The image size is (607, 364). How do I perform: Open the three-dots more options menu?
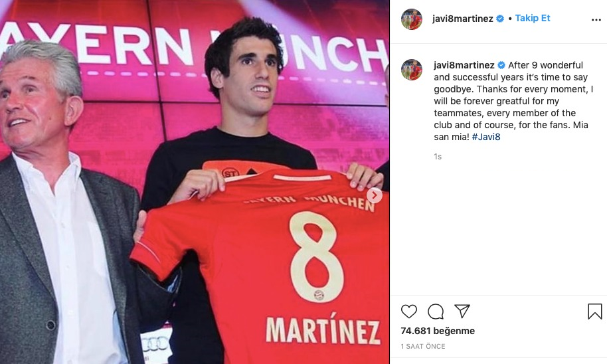[596, 20]
